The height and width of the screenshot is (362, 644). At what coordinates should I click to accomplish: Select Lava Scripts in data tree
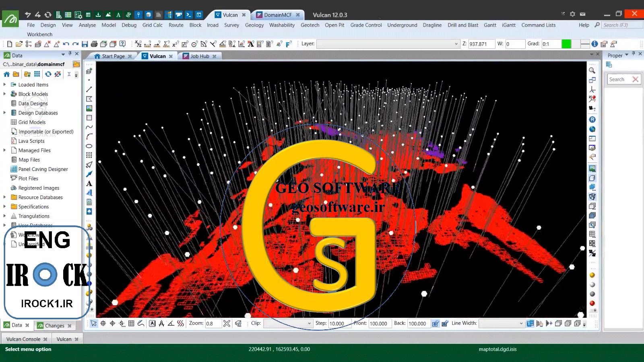pyautogui.click(x=31, y=141)
